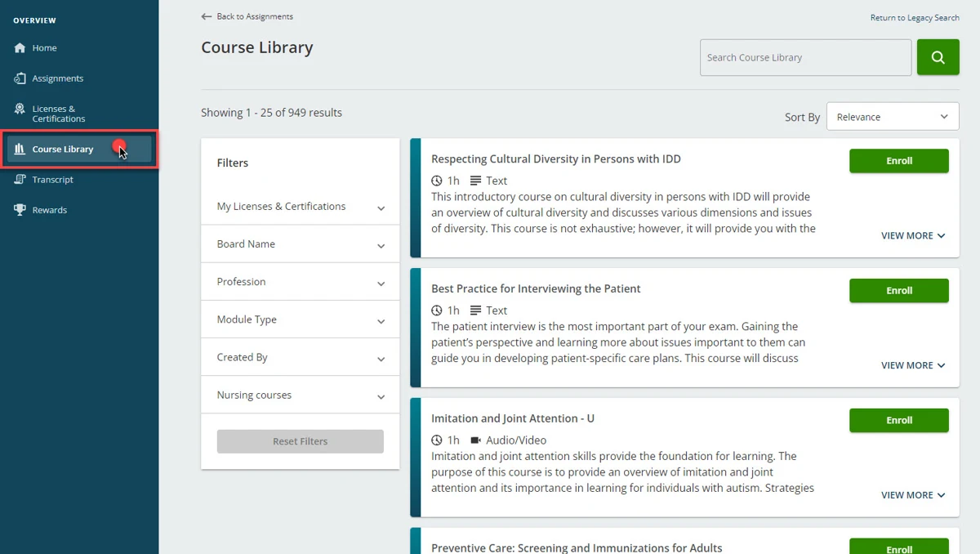Click the Reset Filters button
This screenshot has height=554, width=980.
[300, 441]
